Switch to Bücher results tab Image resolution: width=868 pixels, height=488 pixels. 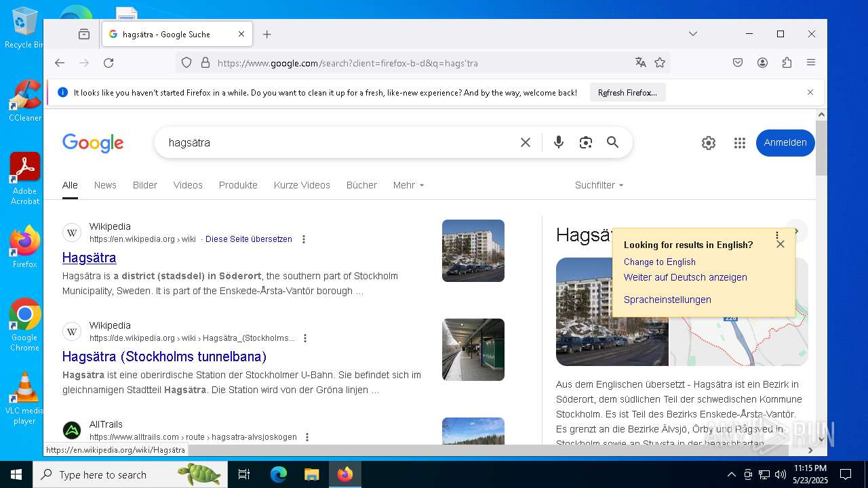coord(361,185)
